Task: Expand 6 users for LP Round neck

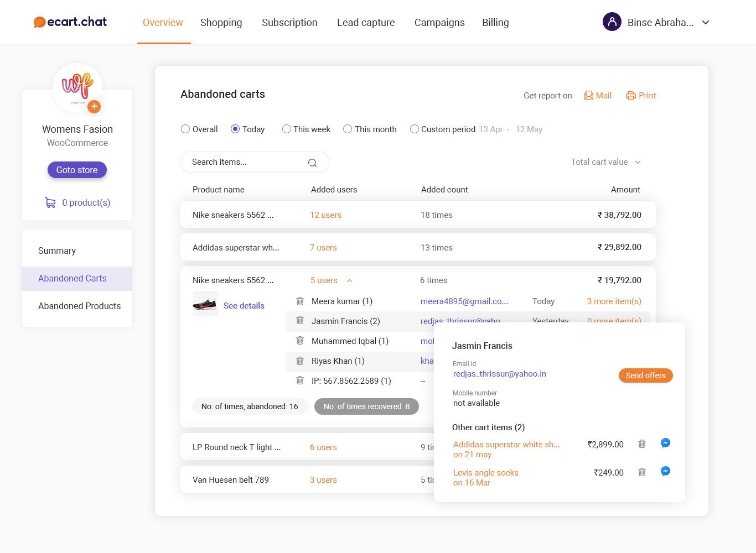Action: 323,447
